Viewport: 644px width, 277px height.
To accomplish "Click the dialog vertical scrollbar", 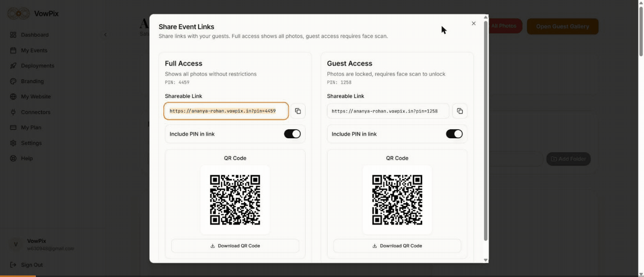I will pyautogui.click(x=486, y=131).
